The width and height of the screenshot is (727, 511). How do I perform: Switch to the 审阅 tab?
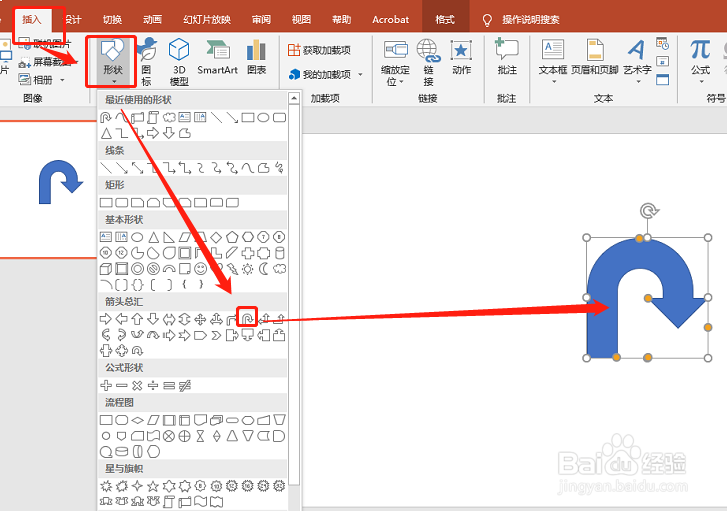click(x=261, y=19)
